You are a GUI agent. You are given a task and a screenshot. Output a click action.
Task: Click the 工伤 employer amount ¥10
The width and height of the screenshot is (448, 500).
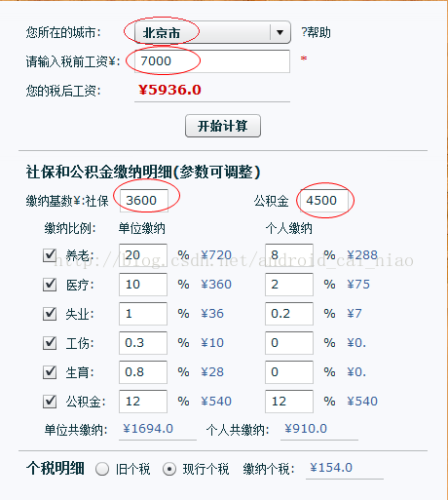[212, 343]
